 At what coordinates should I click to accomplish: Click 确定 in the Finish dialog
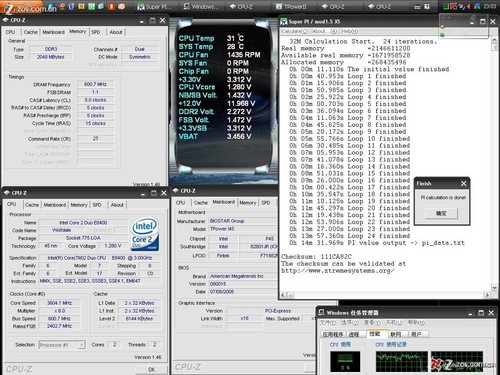tap(441, 213)
